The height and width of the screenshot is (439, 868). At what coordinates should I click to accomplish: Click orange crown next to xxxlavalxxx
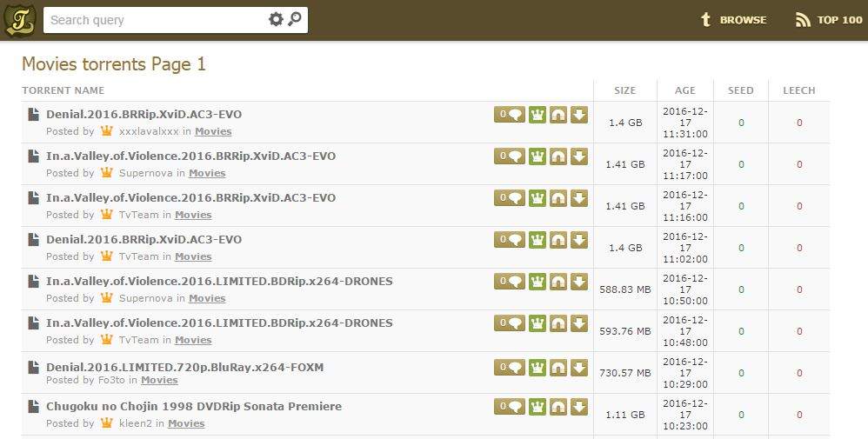tap(107, 131)
